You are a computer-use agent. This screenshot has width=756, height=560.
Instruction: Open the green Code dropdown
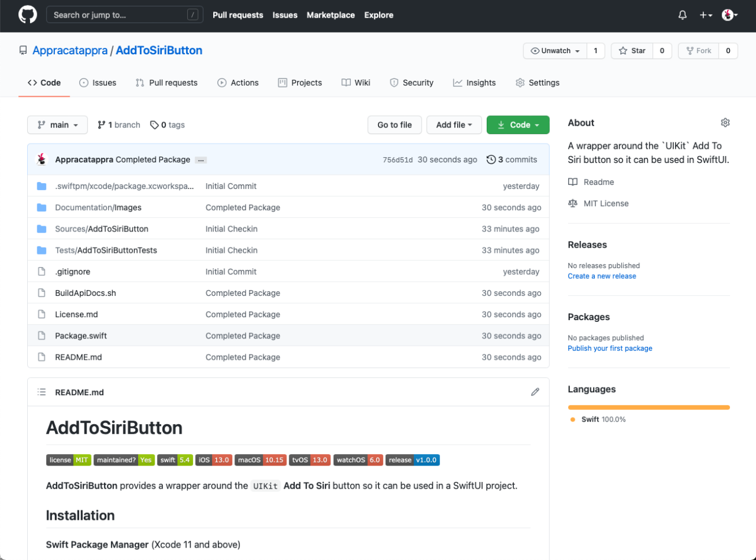[x=518, y=125]
